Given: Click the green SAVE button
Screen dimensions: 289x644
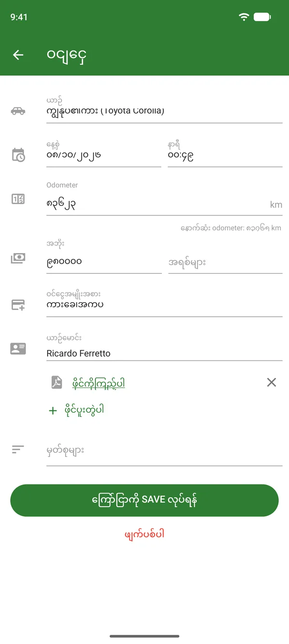Looking at the screenshot, I should click(144, 500).
